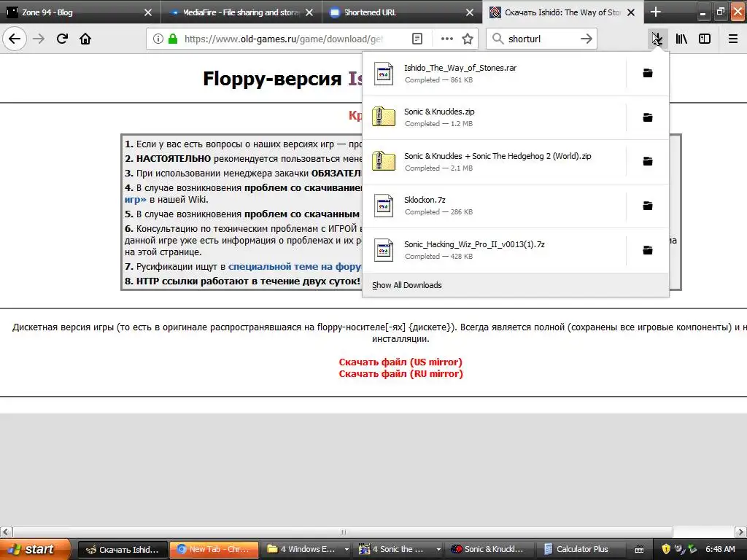Open Sonic & Knuckles.zip download entry
747x560 pixels.
[495, 117]
